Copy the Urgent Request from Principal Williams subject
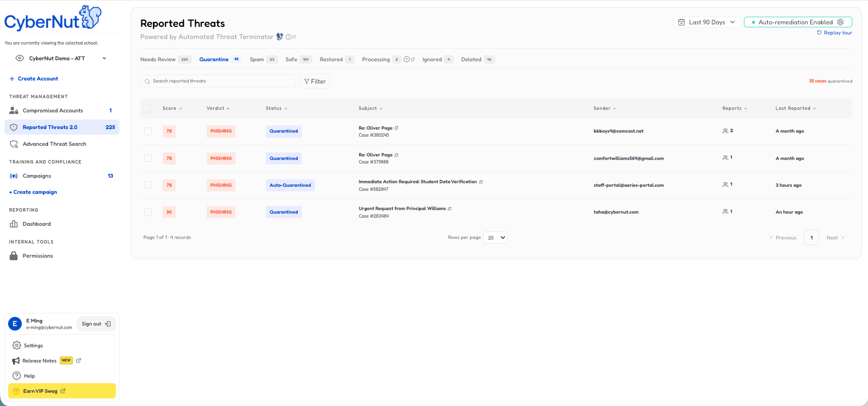Image resolution: width=868 pixels, height=406 pixels. pyautogui.click(x=450, y=209)
